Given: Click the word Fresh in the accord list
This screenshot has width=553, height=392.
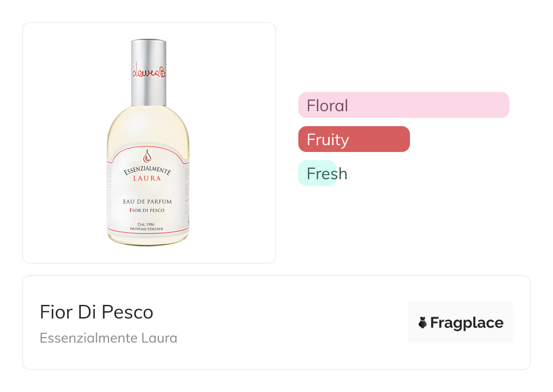Looking at the screenshot, I should click(327, 174).
